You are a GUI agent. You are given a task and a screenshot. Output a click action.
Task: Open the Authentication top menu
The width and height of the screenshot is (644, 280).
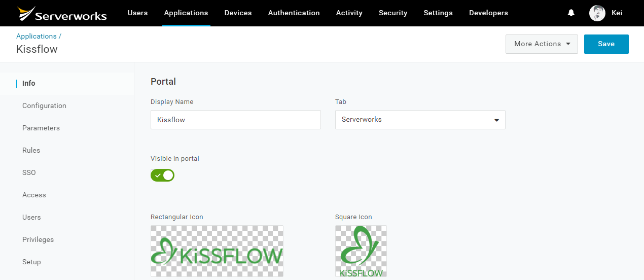tap(294, 13)
